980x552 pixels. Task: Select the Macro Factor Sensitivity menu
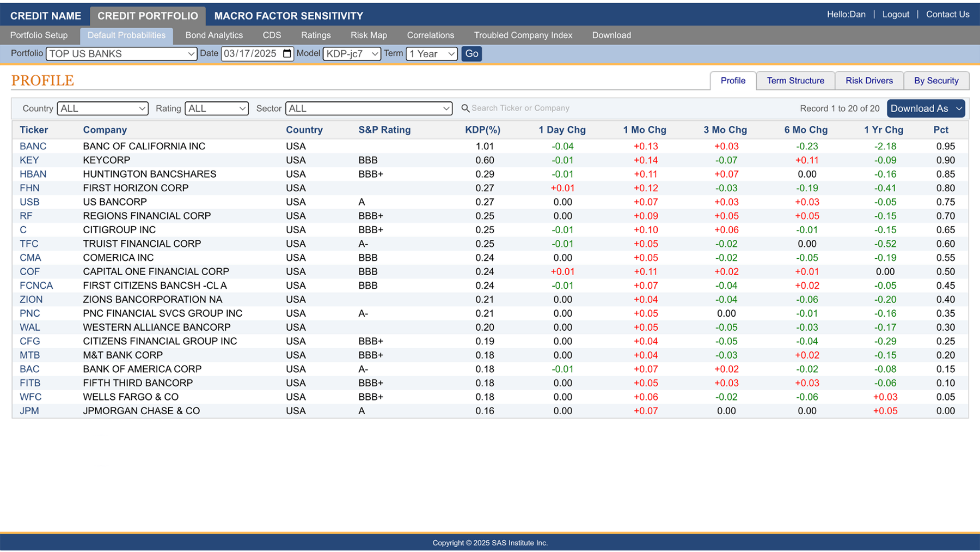coord(288,16)
